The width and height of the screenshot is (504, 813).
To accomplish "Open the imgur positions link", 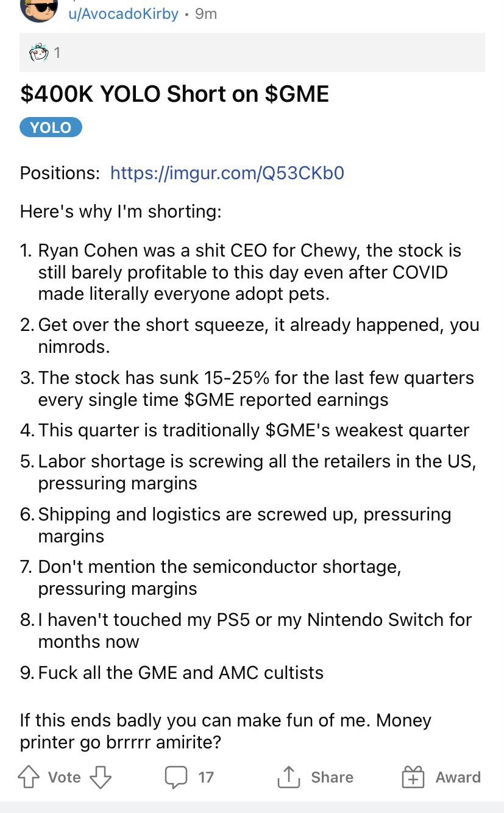I will coord(227,173).
